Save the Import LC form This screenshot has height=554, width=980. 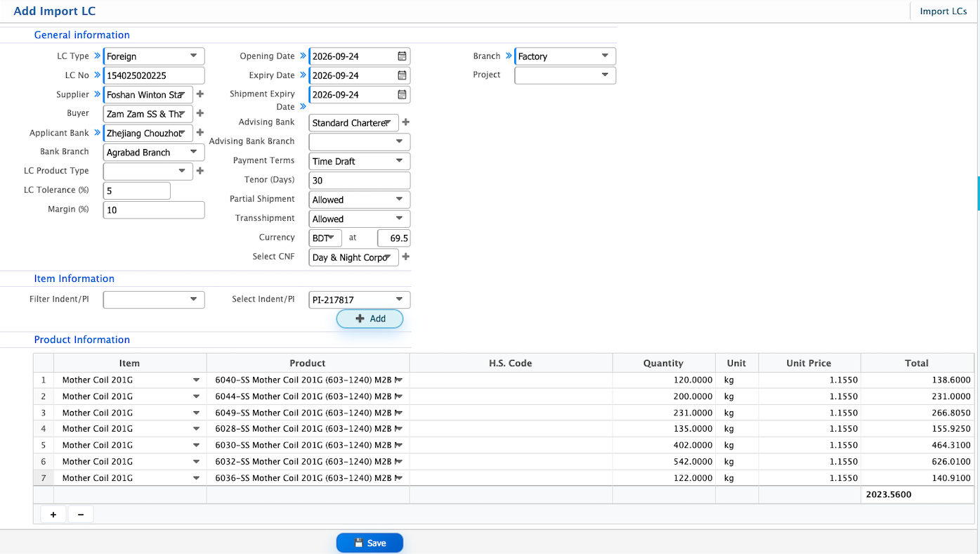(370, 543)
